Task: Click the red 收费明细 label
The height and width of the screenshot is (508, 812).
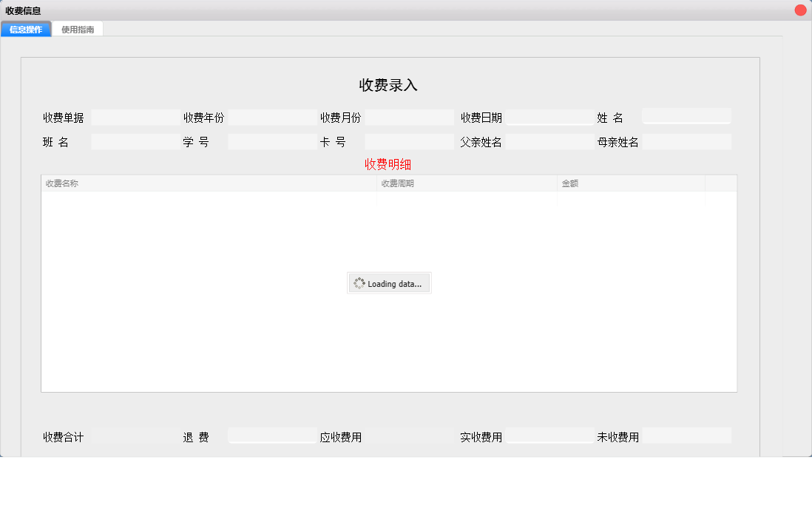Action: click(388, 164)
